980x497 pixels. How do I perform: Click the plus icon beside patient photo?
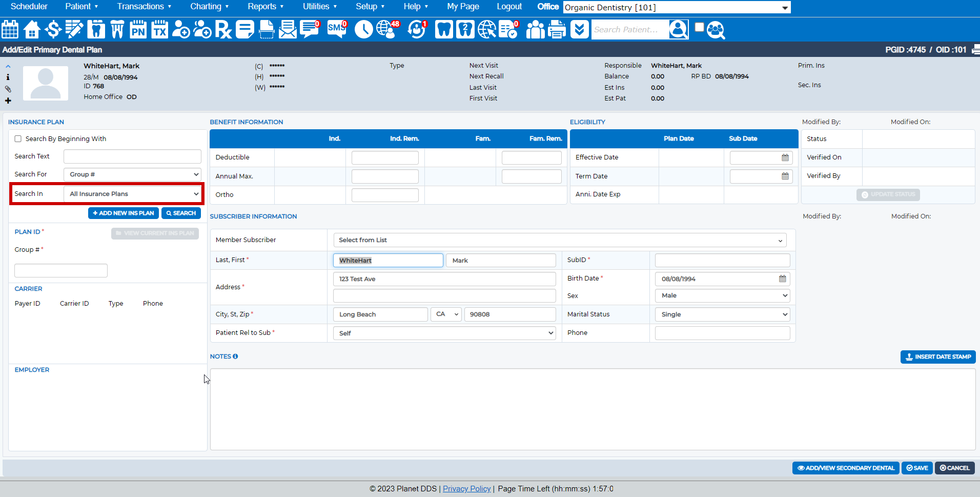coord(8,101)
